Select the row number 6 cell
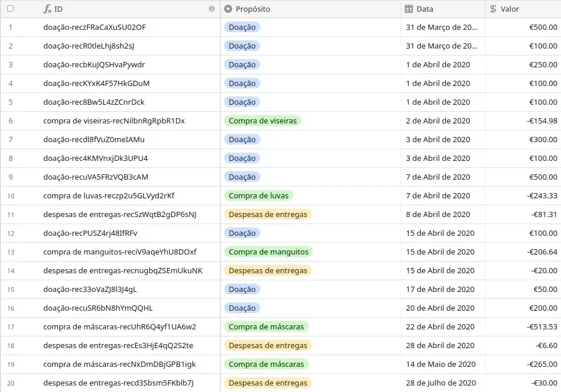561x392 pixels. coord(10,121)
